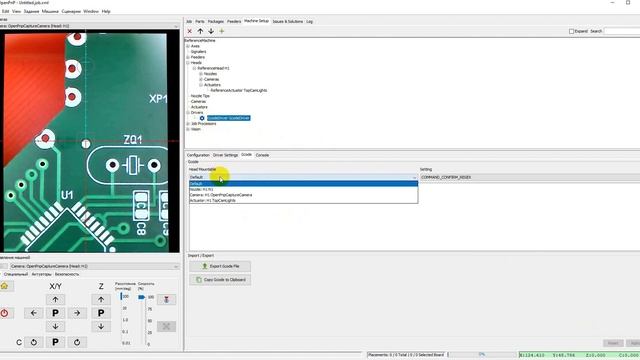This screenshot has width=640, height=360.
Task: Click on the camera view PCB image
Action: pyautogui.click(x=90, y=141)
